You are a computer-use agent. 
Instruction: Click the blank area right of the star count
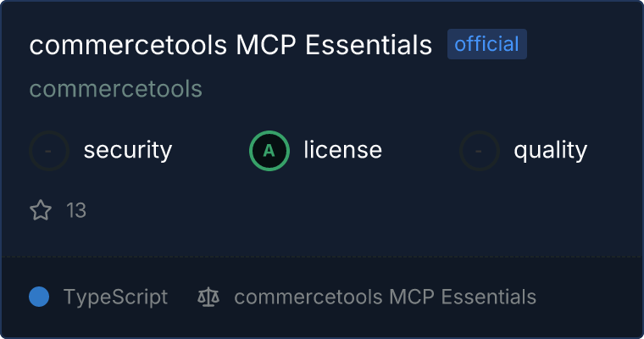339,210
